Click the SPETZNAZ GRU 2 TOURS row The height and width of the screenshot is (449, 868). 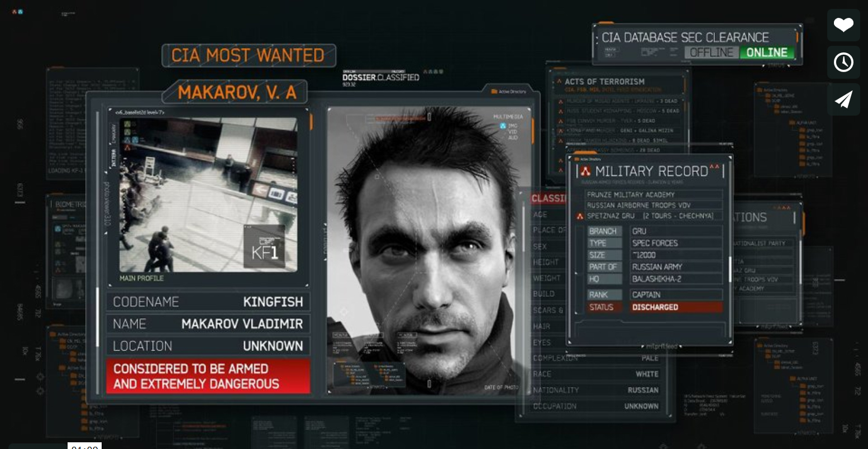tap(654, 216)
